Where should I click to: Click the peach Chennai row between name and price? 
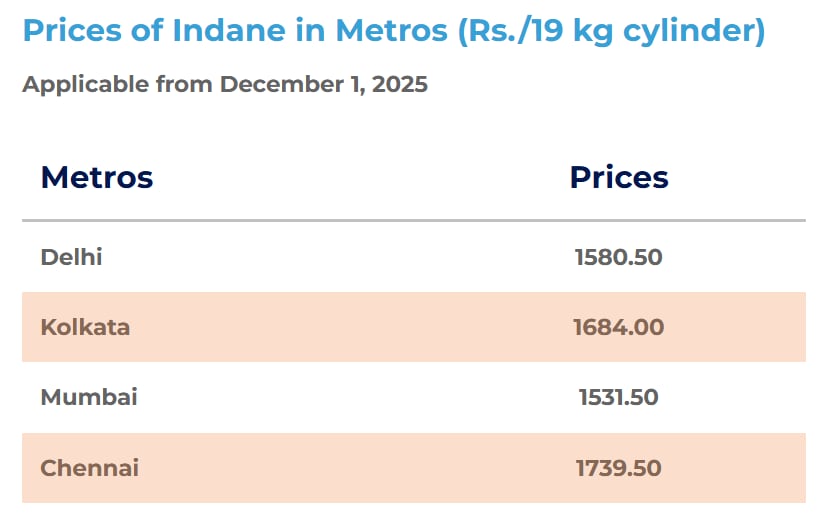[x=350, y=468]
